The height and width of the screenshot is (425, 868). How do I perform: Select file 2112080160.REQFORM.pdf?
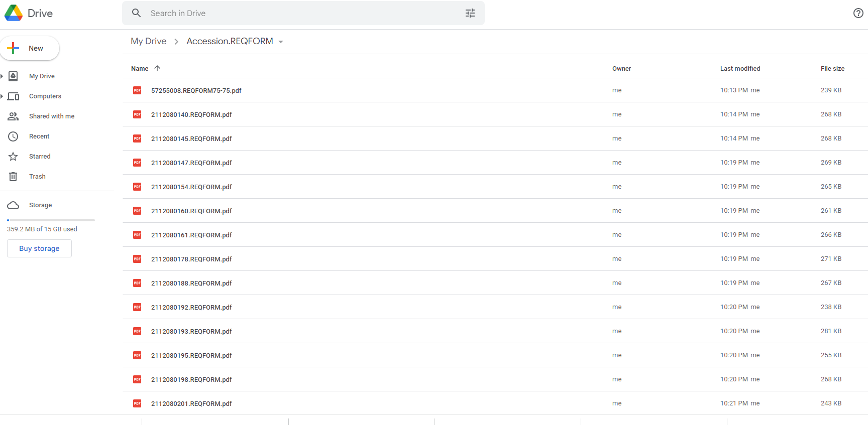495,211
